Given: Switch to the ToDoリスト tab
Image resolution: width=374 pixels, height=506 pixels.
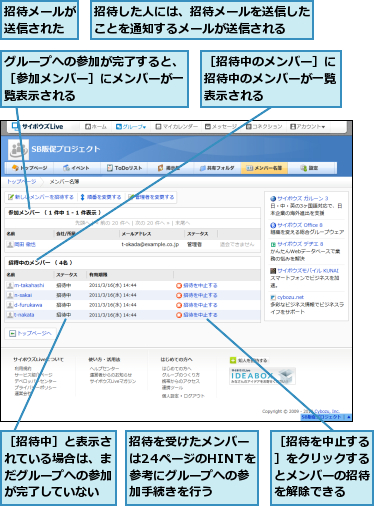Looking at the screenshot, I should (124, 168).
